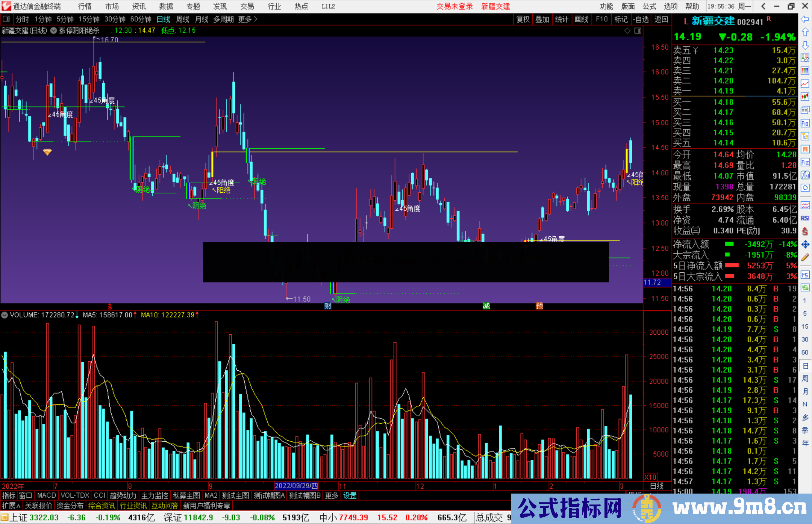Click the up arrow sidebar icon
This screenshot has width=812, height=524.
click(805, 32)
